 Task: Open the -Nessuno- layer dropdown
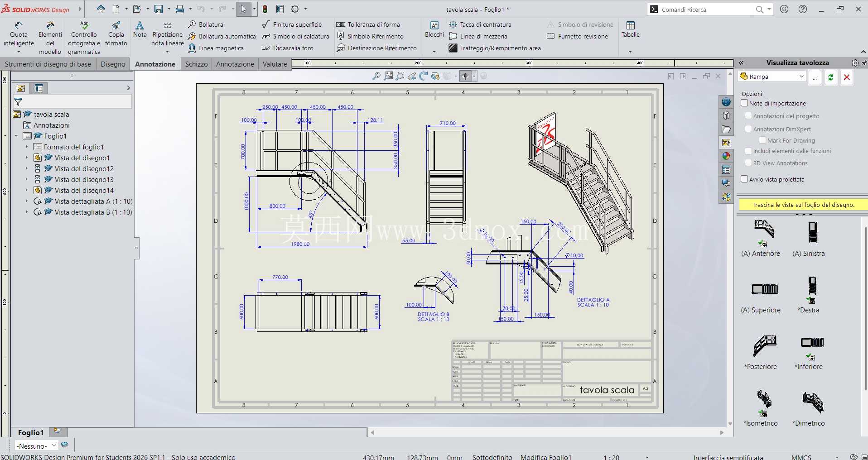pos(37,446)
